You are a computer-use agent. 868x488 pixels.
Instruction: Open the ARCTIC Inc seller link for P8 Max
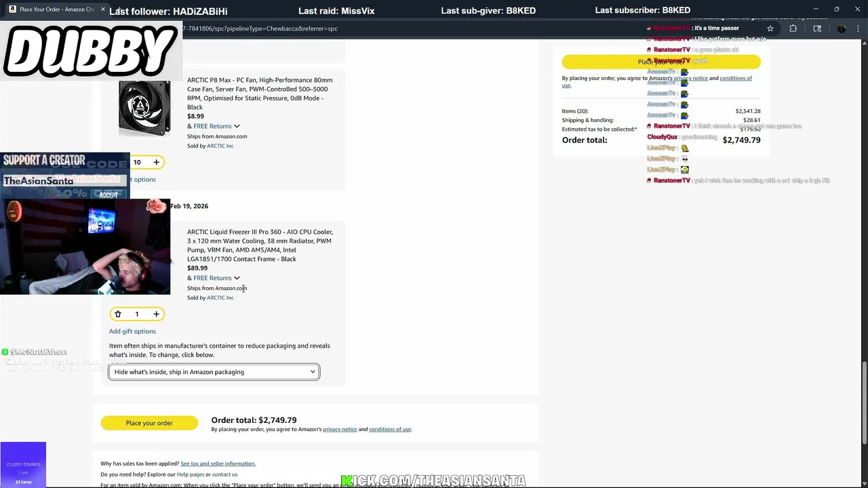pos(220,146)
